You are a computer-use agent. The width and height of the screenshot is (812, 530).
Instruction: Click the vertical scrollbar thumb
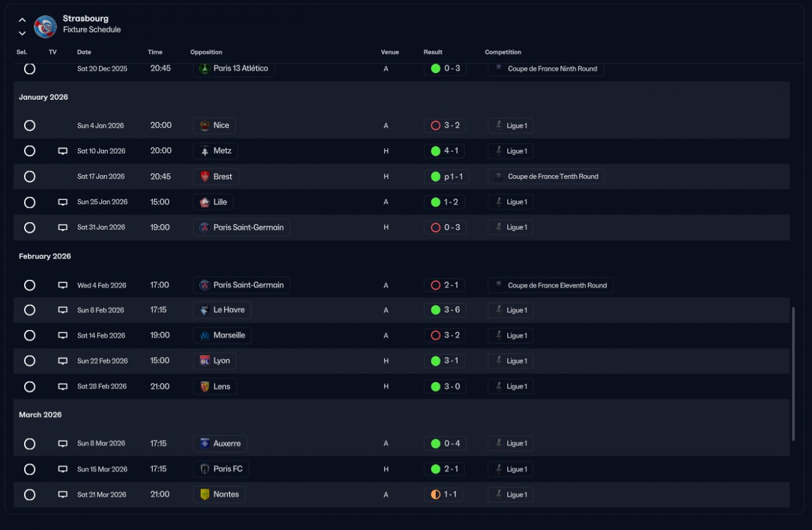coord(793,373)
